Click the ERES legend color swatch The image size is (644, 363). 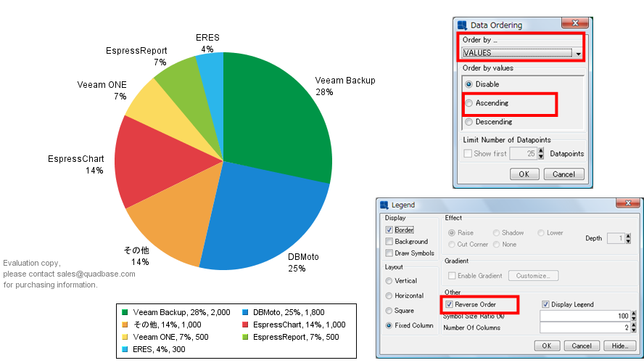point(125,349)
